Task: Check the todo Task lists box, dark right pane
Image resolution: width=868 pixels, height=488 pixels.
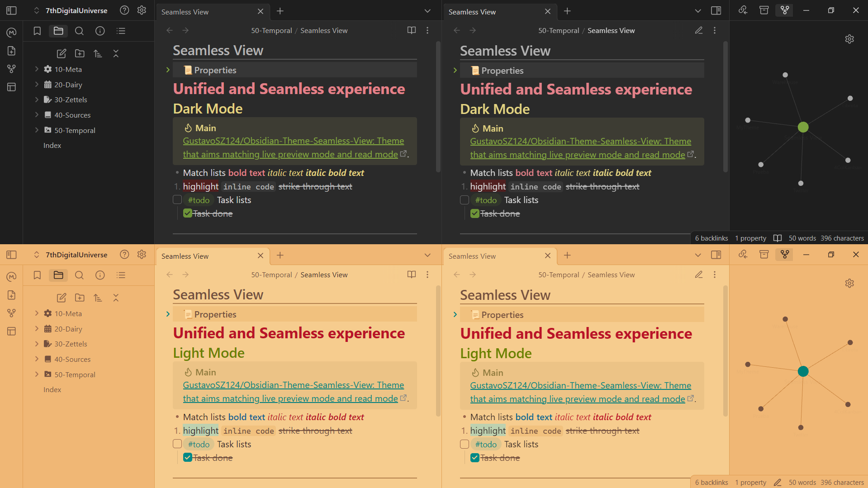Action: [x=465, y=199]
